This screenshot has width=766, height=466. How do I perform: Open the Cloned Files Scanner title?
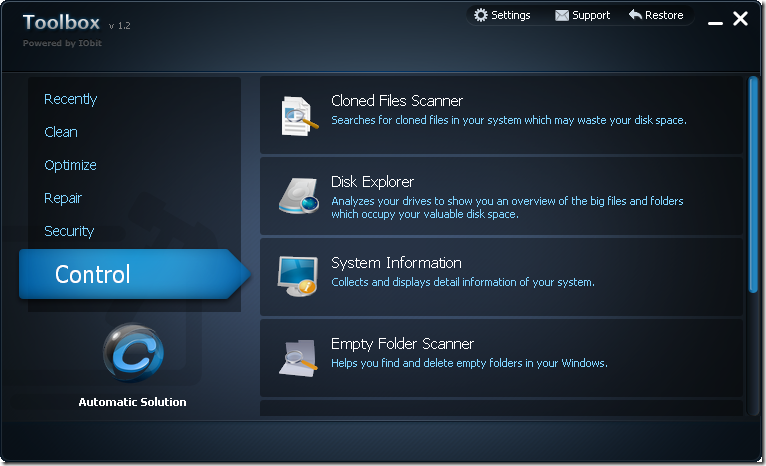[x=397, y=101]
